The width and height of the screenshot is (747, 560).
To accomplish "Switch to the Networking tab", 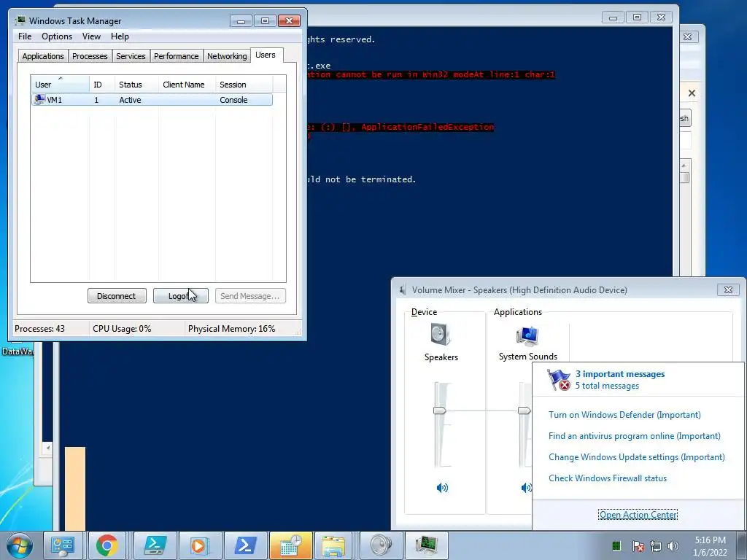I will [x=227, y=56].
